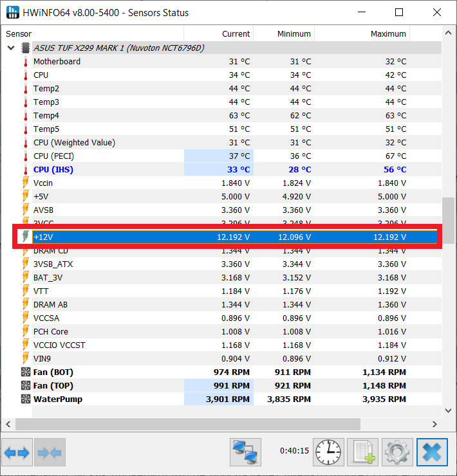Open sensor settings gear button
This screenshot has height=476, width=457.
coord(397,452)
